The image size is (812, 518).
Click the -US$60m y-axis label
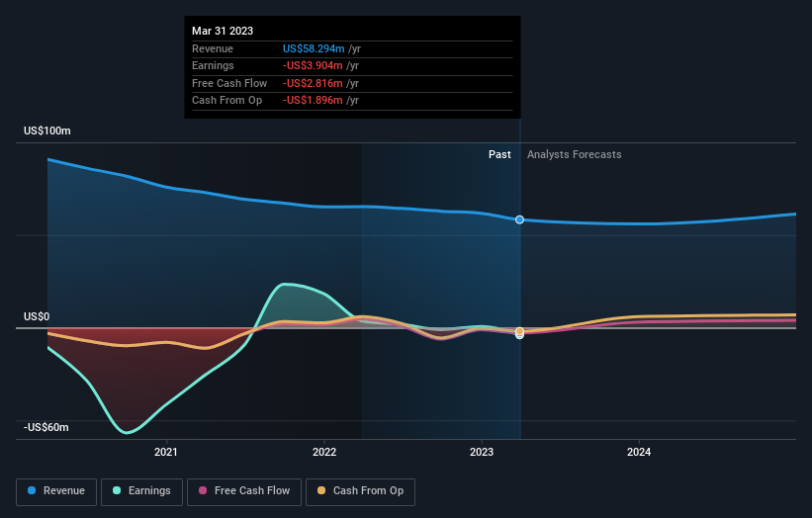[x=46, y=427]
